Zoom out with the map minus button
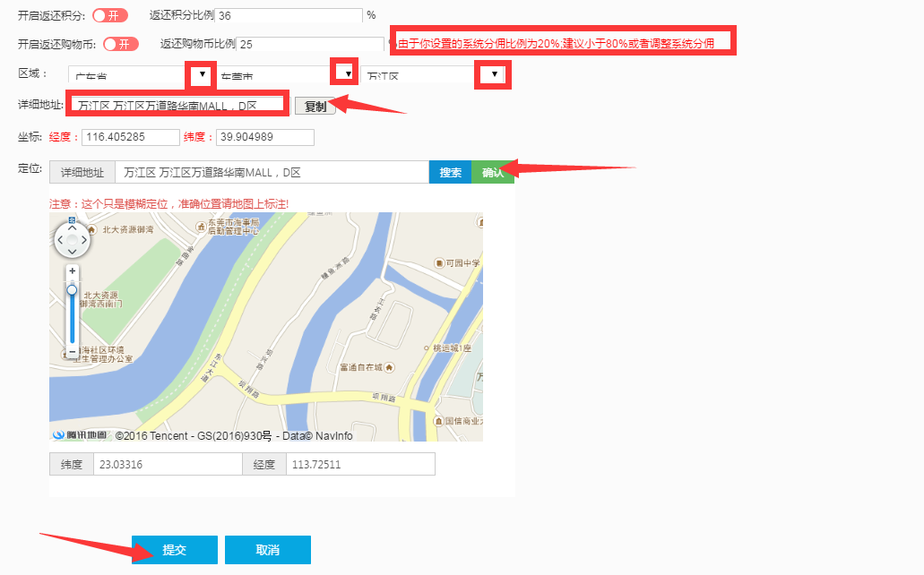 tap(72, 353)
